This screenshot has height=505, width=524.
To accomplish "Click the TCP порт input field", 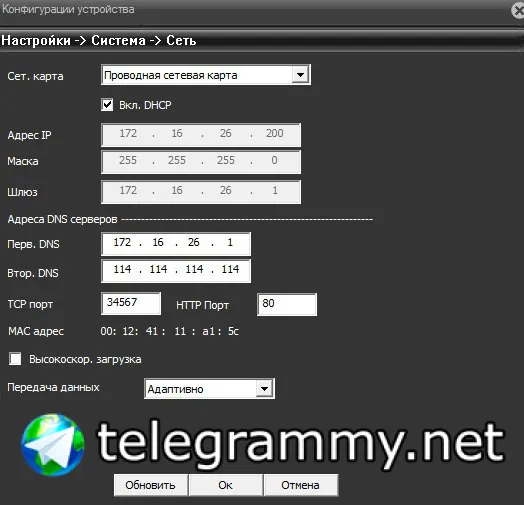I will pyautogui.click(x=131, y=303).
